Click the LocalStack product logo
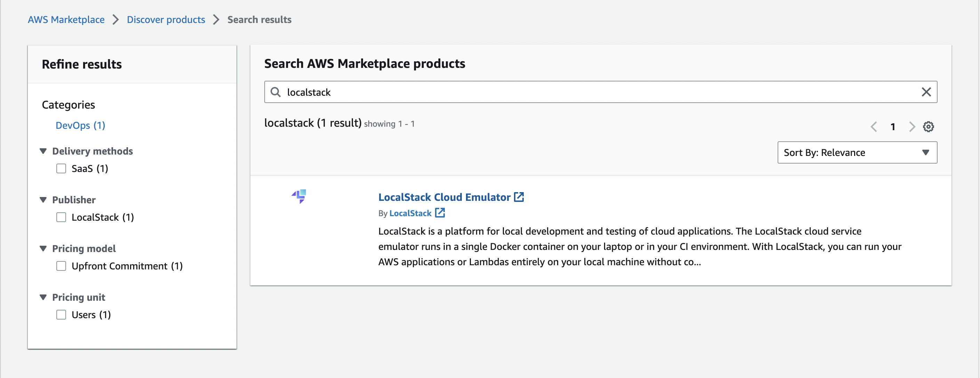Viewport: 980px width, 378px height. tap(299, 196)
